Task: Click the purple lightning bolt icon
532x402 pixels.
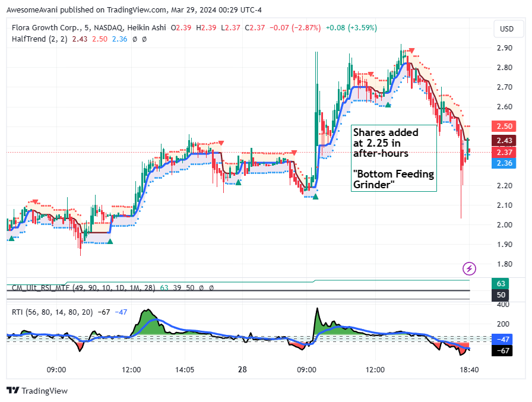Action: pos(469,268)
